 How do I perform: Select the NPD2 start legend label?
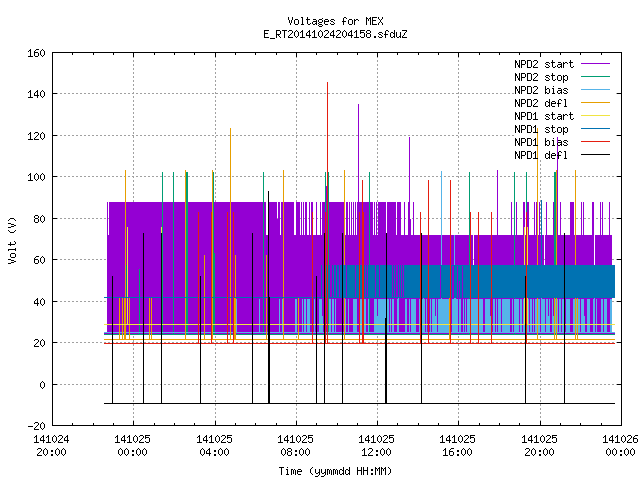544,64
